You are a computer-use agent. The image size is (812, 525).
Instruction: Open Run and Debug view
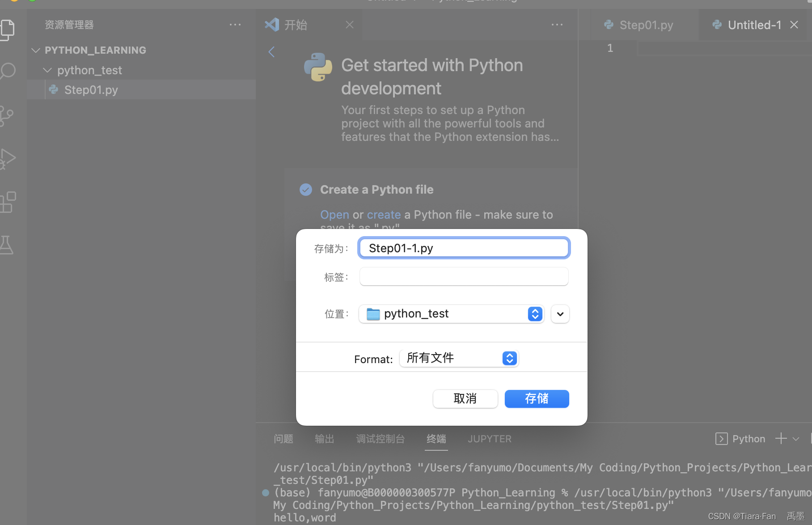(8, 158)
